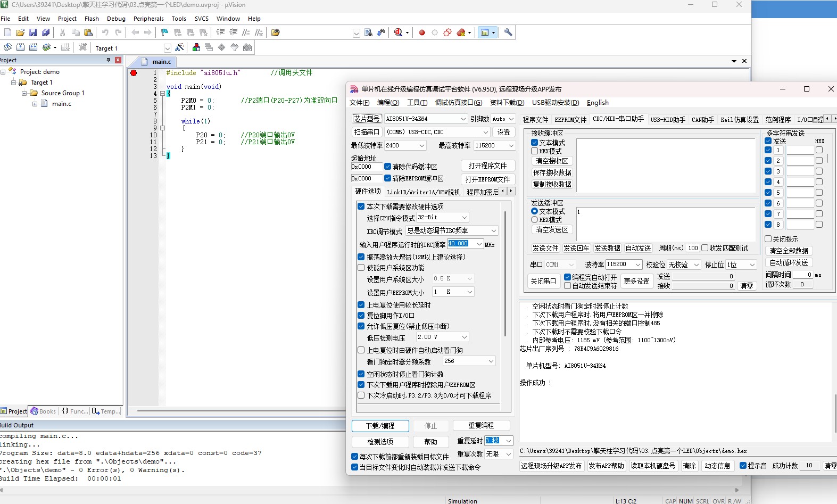Click the Indent selection icon
Viewport: 837px width, 504px height.
click(x=220, y=32)
